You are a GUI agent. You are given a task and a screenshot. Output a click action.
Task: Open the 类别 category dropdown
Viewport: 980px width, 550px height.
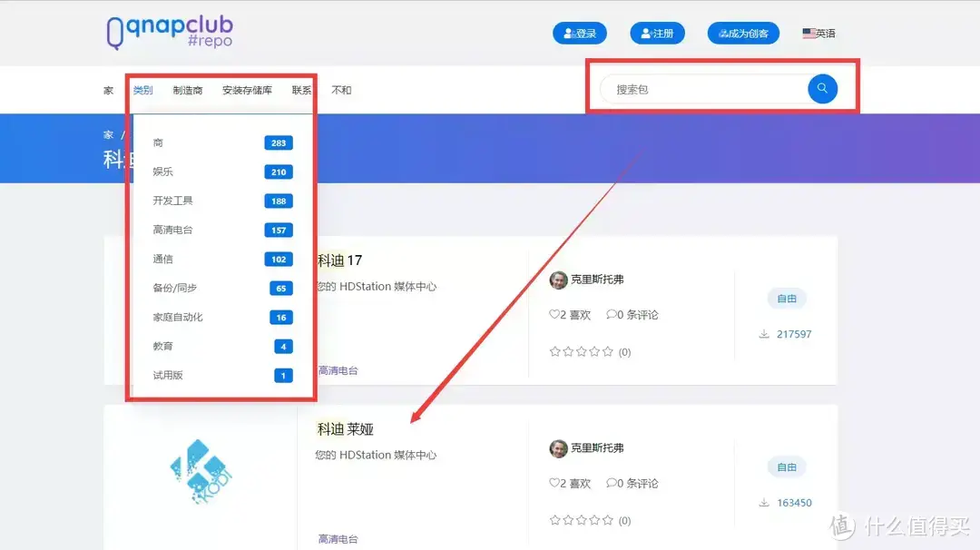pos(142,89)
